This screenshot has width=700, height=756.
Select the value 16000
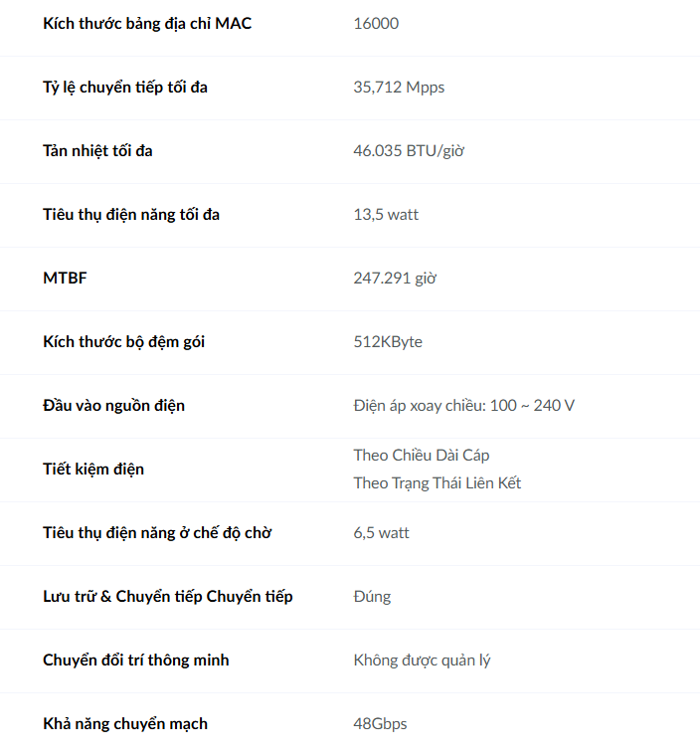click(376, 24)
